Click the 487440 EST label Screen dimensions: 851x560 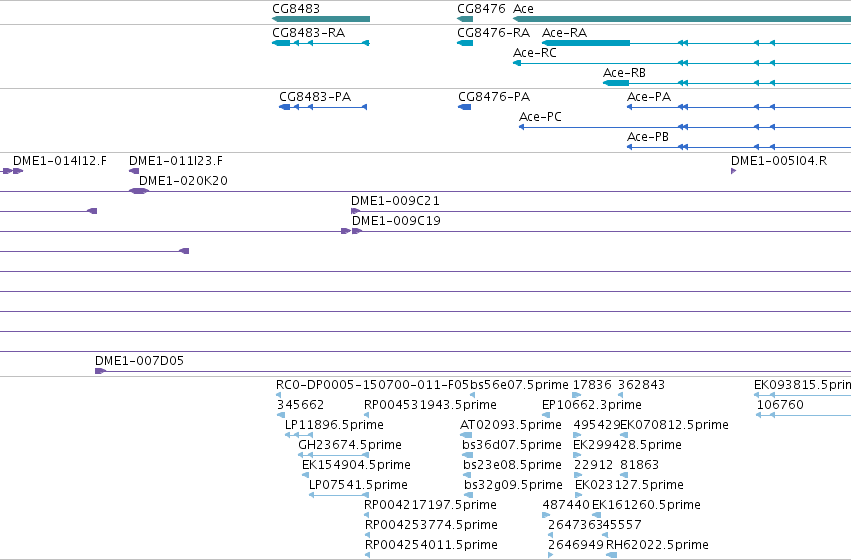(x=566, y=505)
